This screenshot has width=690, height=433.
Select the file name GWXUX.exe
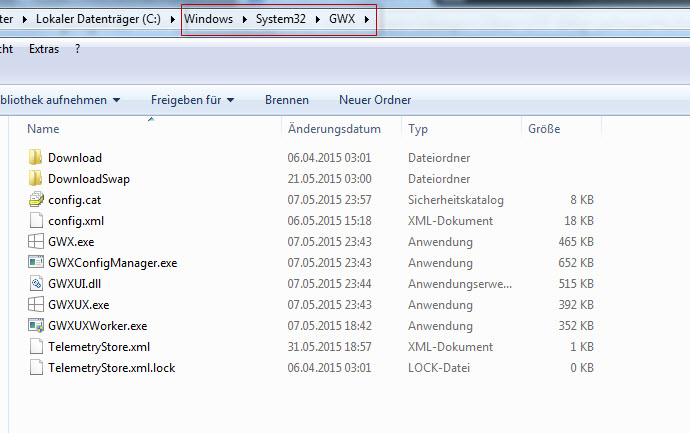pos(78,305)
